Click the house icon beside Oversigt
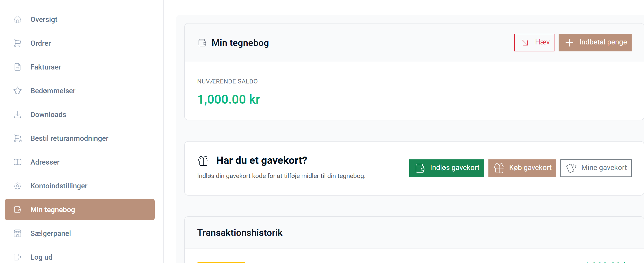644x263 pixels. pos(18,19)
